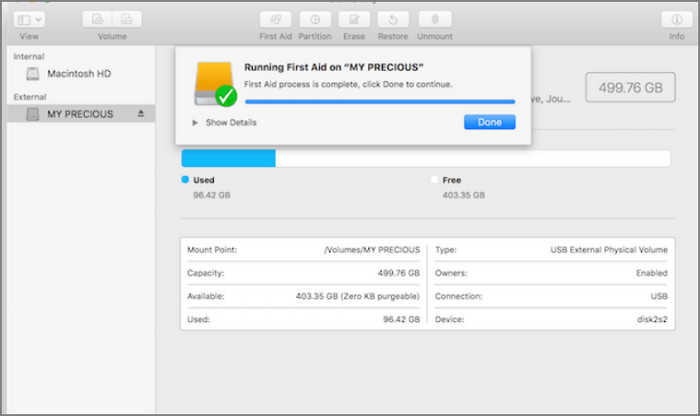Click the green checkmark drive icon
The image size is (700, 416).
[217, 84]
